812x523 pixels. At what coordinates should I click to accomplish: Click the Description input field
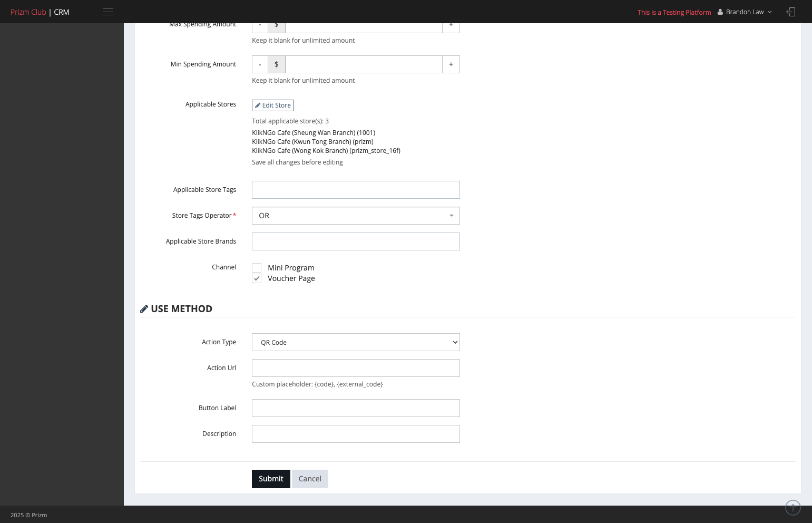coord(356,434)
